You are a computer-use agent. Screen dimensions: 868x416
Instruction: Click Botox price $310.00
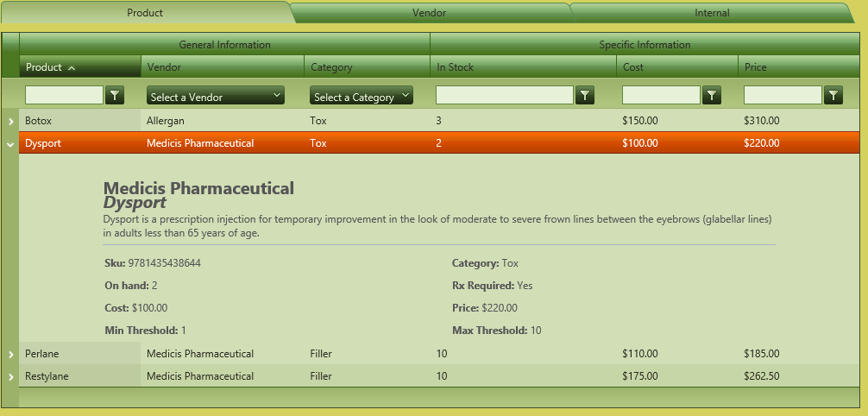click(x=762, y=121)
